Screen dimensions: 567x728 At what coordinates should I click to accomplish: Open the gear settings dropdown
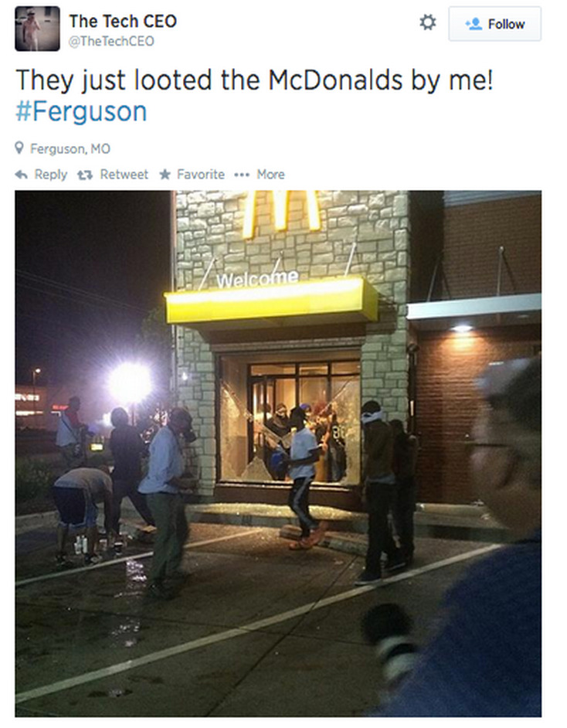[x=427, y=22]
